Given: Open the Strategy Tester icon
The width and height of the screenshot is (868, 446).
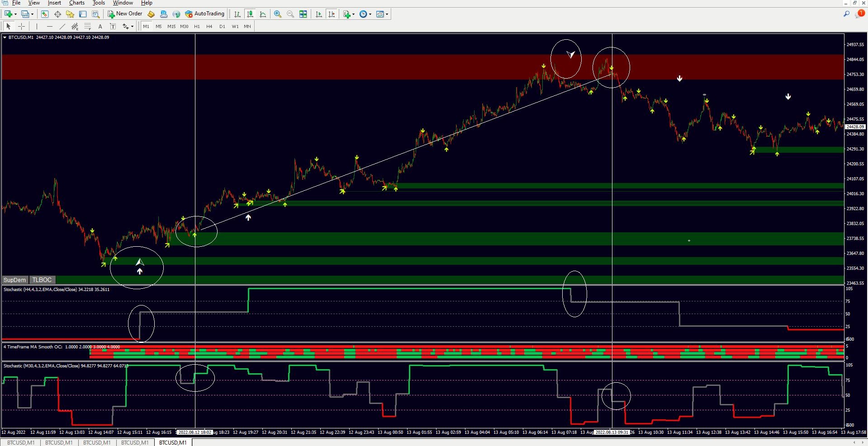Looking at the screenshot, I should tap(95, 14).
